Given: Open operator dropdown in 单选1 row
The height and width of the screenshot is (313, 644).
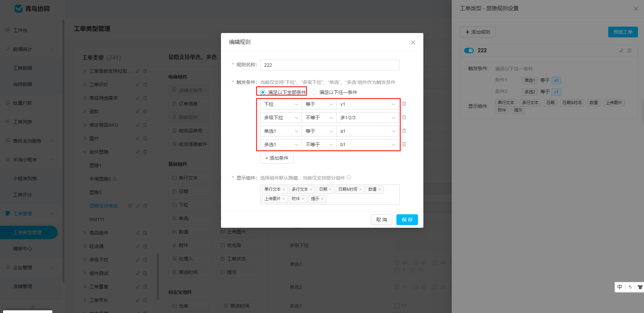Looking at the screenshot, I should click(x=319, y=131).
